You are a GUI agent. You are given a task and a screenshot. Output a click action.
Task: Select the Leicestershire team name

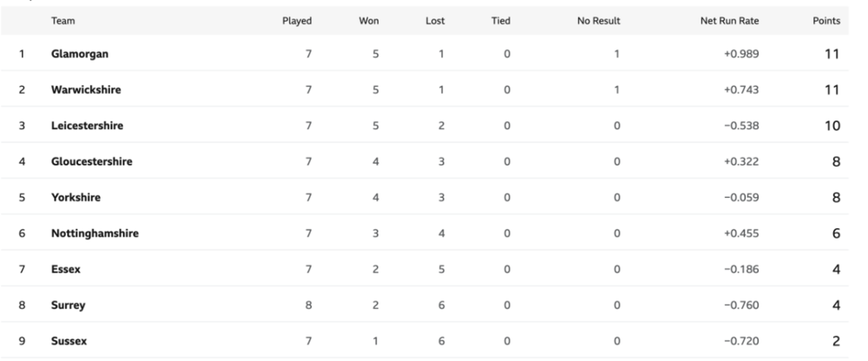[x=87, y=126]
